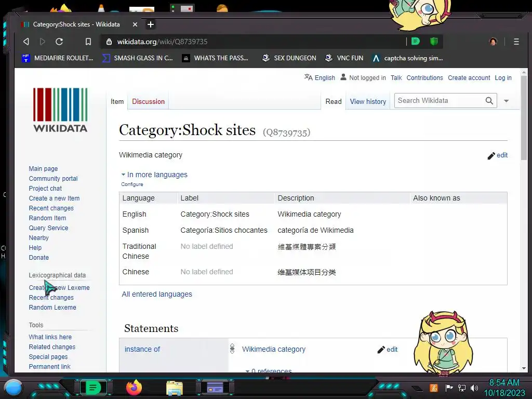
Task: Open the Query Service link
Action: pyautogui.click(x=48, y=228)
